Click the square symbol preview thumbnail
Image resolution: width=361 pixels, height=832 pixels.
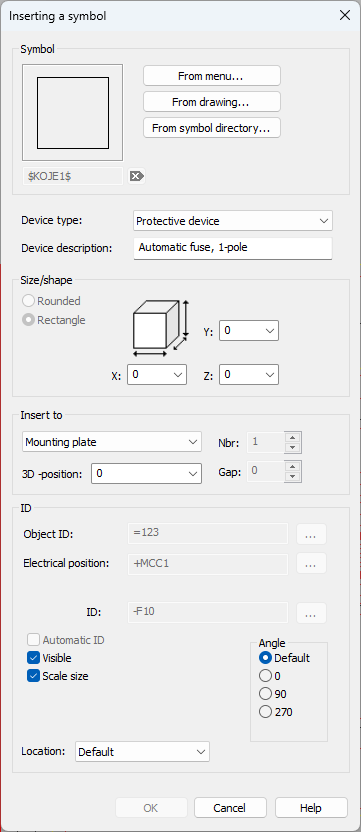click(x=72, y=112)
